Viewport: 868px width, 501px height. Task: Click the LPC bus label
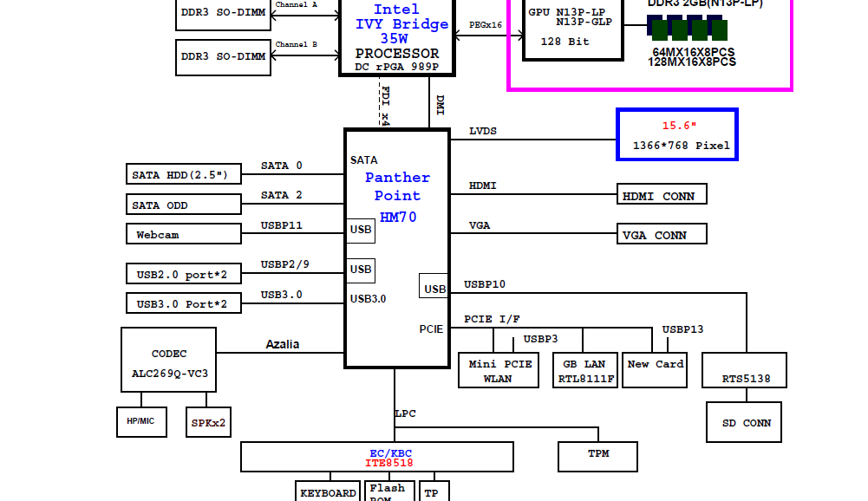[x=405, y=413]
